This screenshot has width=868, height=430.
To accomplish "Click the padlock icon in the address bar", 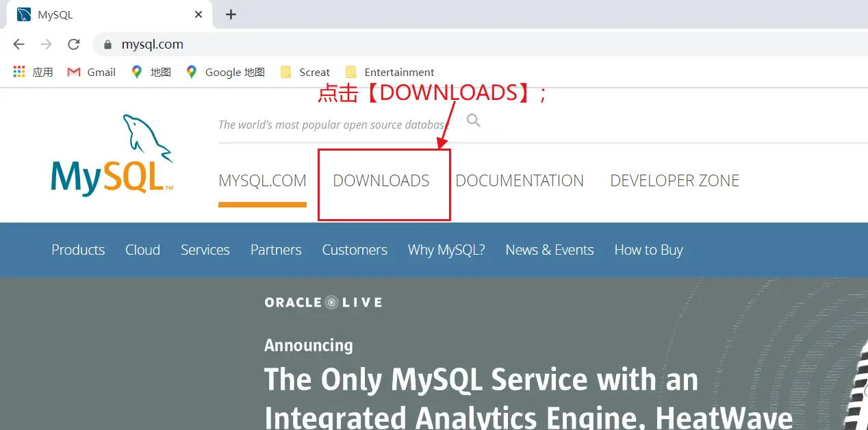I will tap(107, 45).
